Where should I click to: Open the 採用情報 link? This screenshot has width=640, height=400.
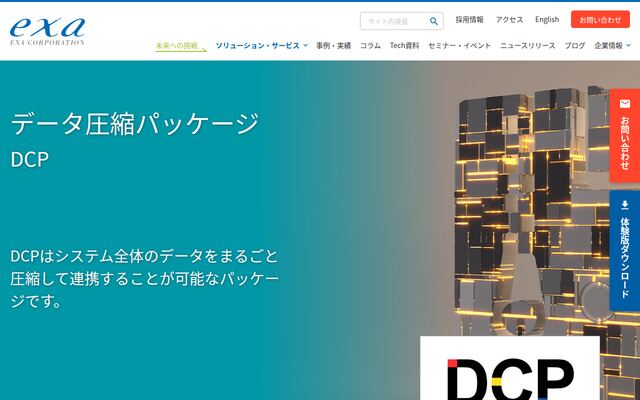point(469,20)
